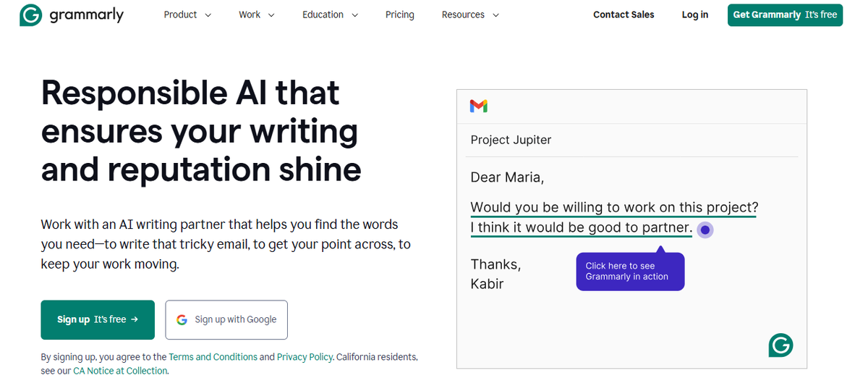868x378 pixels.
Task: Go to the Pricing page
Action: click(400, 14)
